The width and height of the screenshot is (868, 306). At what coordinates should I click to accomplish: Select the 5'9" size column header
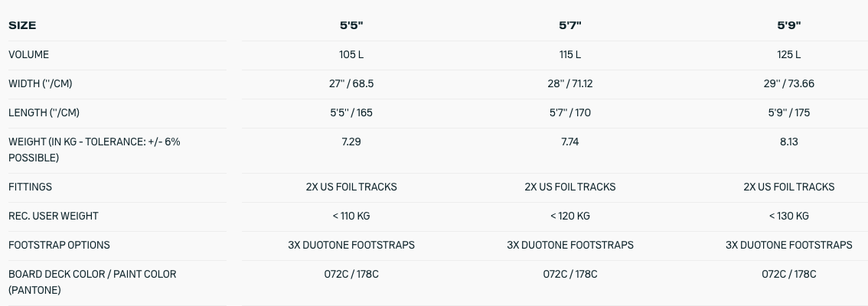point(789,25)
